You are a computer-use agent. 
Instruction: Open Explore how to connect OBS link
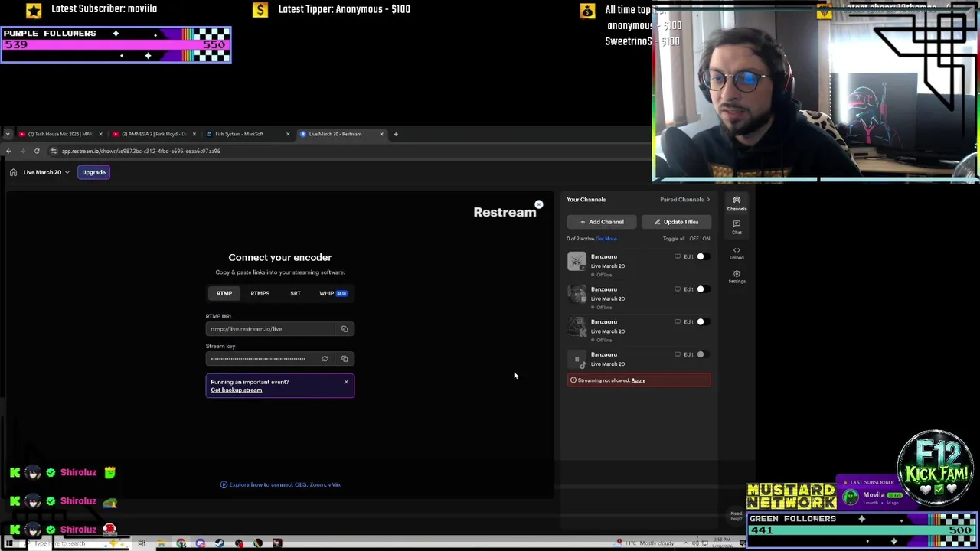tap(280, 484)
